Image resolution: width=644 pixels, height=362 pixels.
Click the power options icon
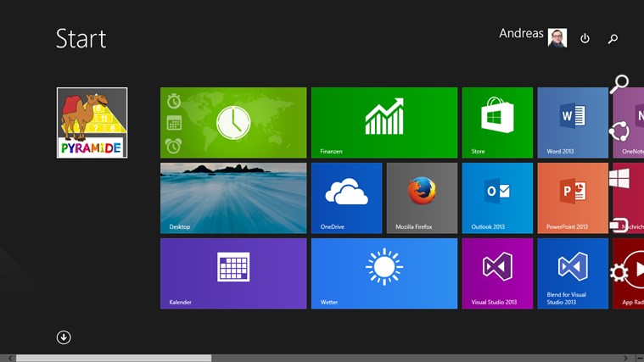tap(585, 39)
